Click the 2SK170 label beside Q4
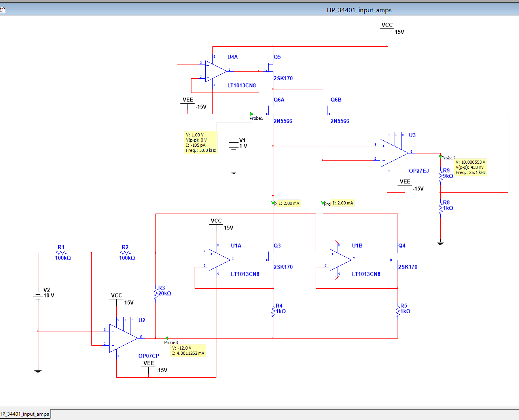Viewport: 519px width, 420px height. pyautogui.click(x=408, y=267)
